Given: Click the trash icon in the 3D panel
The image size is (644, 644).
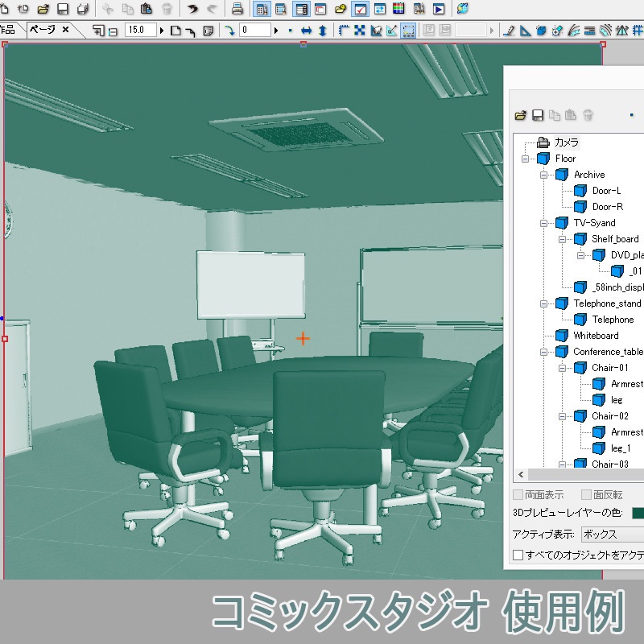Looking at the screenshot, I should [x=588, y=117].
